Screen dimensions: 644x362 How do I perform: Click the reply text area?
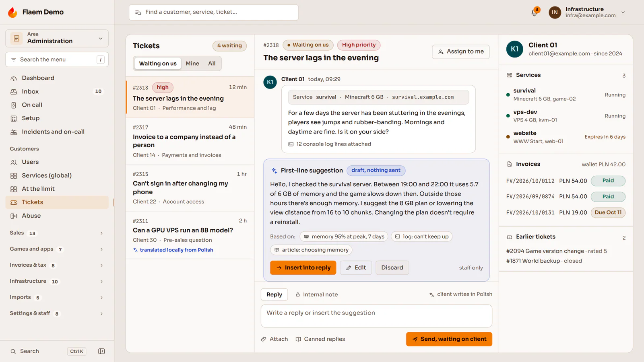pyautogui.click(x=376, y=316)
